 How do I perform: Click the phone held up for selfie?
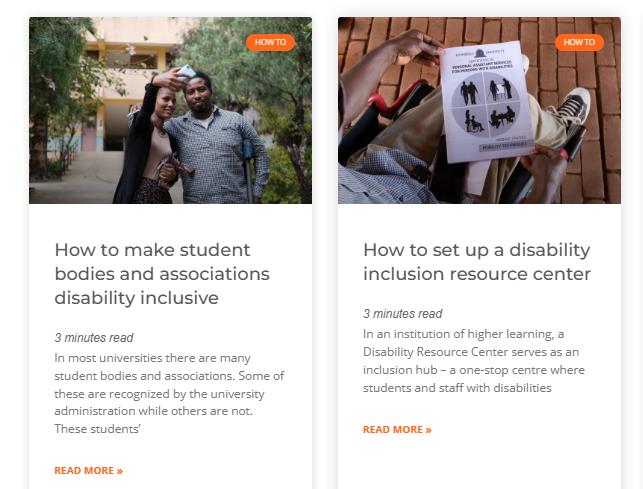click(185, 72)
